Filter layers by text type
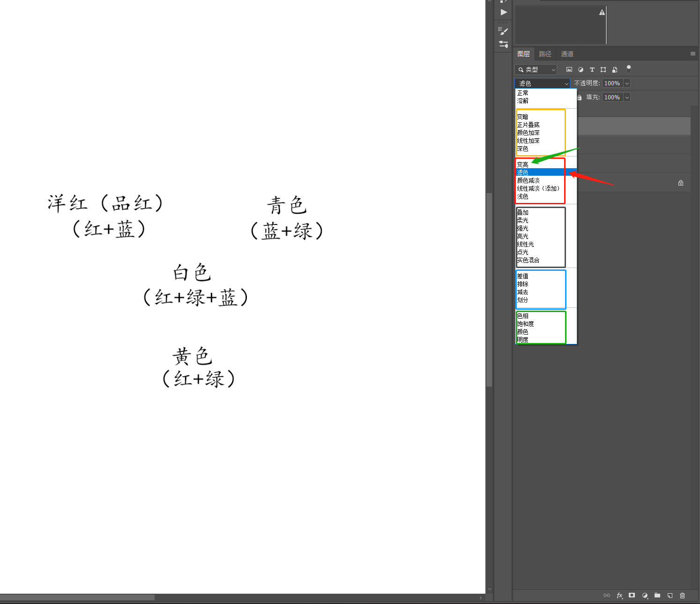Image resolution: width=700 pixels, height=604 pixels. point(592,70)
